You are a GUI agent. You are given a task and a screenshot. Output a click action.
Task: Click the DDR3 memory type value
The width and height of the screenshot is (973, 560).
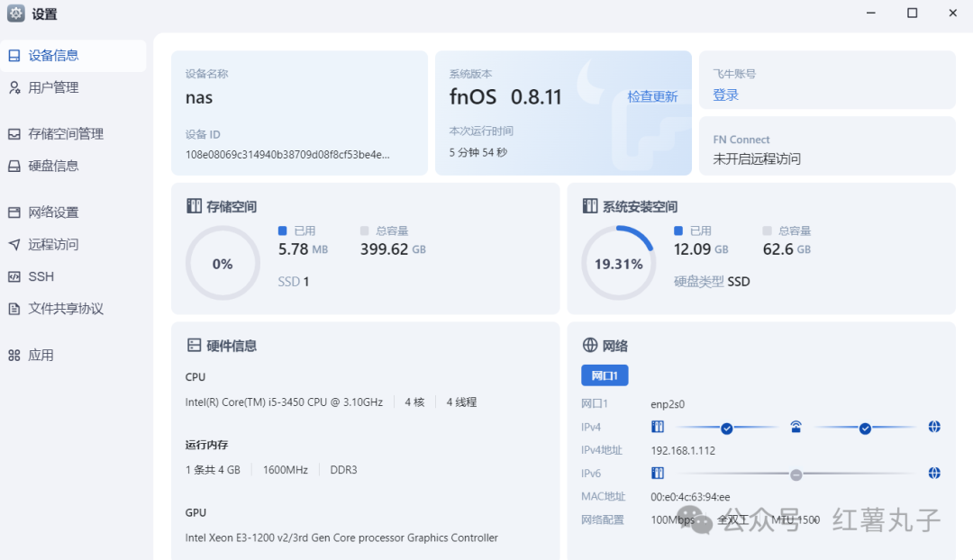coord(343,470)
